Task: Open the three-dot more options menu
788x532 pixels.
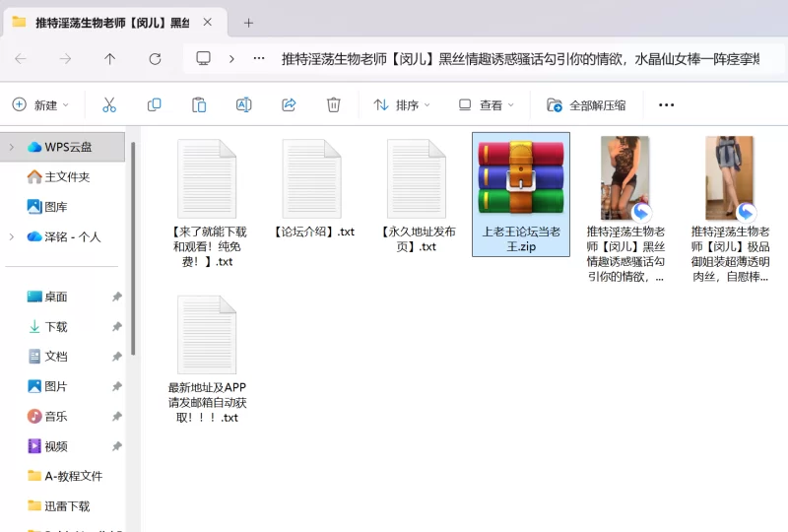Action: [x=666, y=104]
